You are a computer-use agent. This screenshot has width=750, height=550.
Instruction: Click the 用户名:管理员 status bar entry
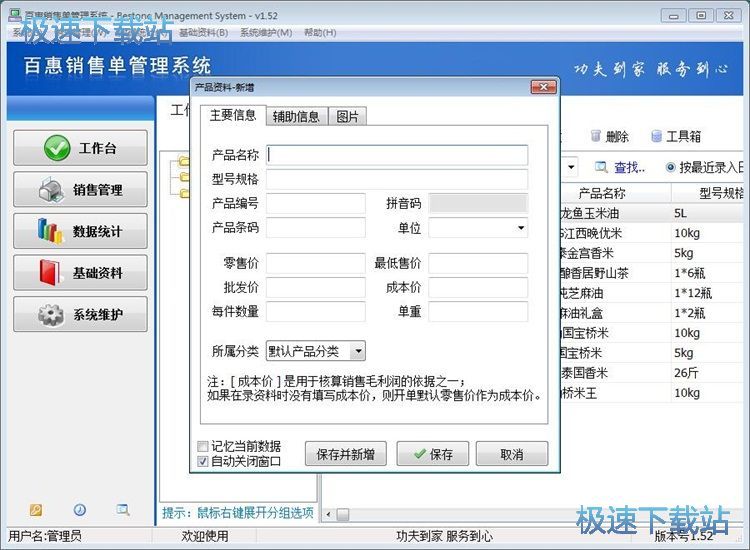(45, 536)
